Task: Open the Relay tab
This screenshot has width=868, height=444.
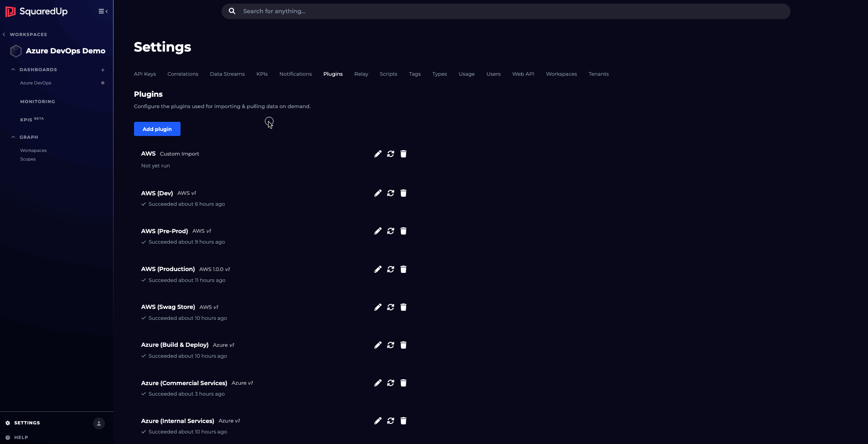Action: [361, 74]
